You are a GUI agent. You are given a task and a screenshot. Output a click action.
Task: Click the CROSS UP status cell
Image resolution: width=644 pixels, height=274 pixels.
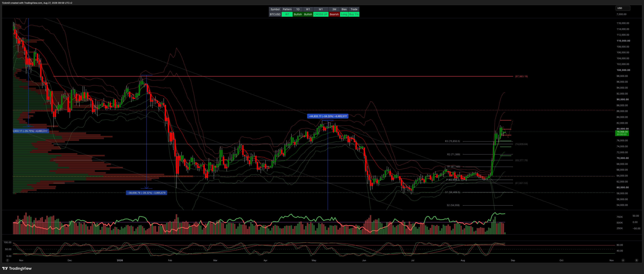pyautogui.click(x=321, y=14)
